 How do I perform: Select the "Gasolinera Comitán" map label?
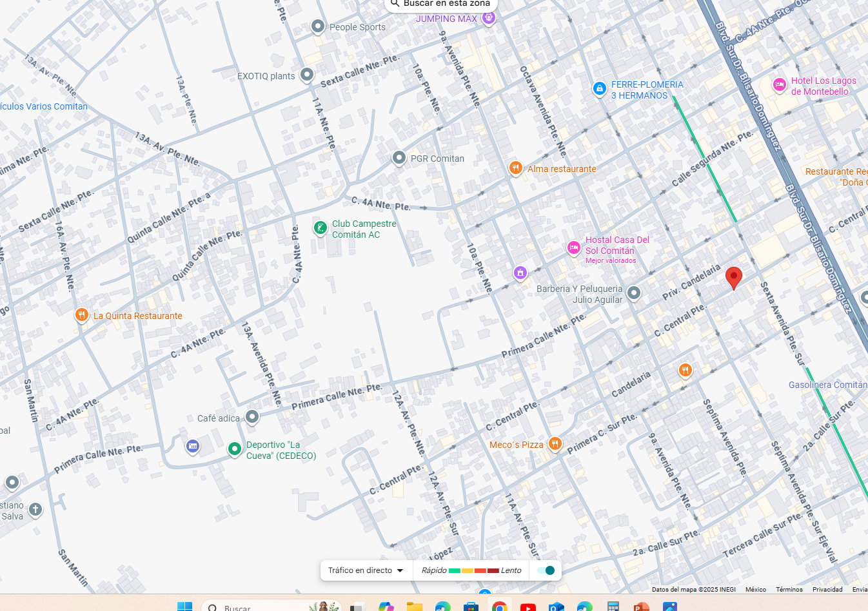828,385
